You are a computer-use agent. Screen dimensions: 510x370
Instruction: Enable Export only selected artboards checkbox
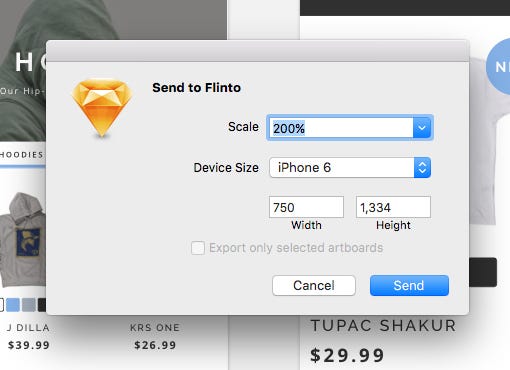(x=198, y=248)
